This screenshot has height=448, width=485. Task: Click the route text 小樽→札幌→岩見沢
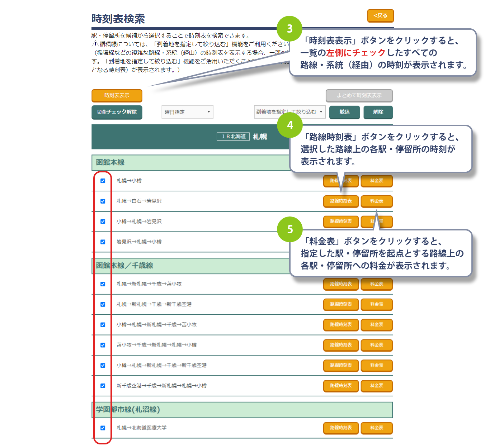coord(139,222)
